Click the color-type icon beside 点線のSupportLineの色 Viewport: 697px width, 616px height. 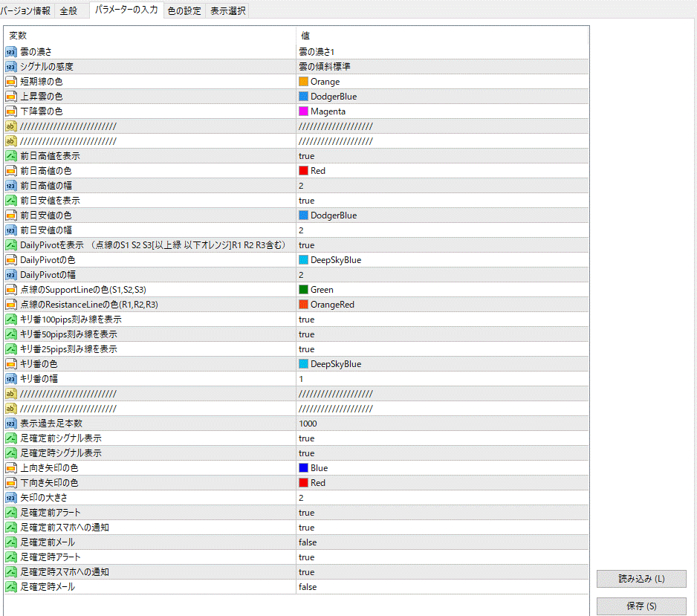point(11,290)
